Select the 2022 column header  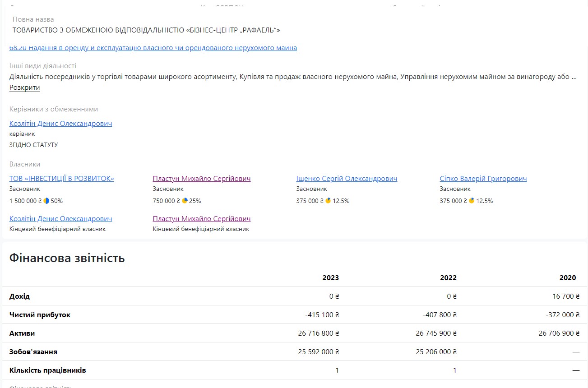coord(448,278)
